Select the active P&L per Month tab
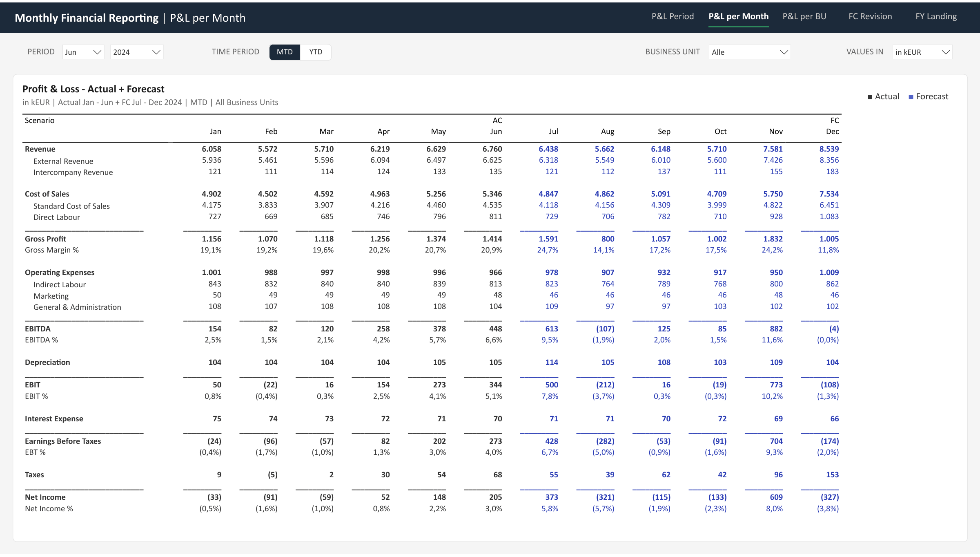This screenshot has height=557, width=980. (738, 16)
